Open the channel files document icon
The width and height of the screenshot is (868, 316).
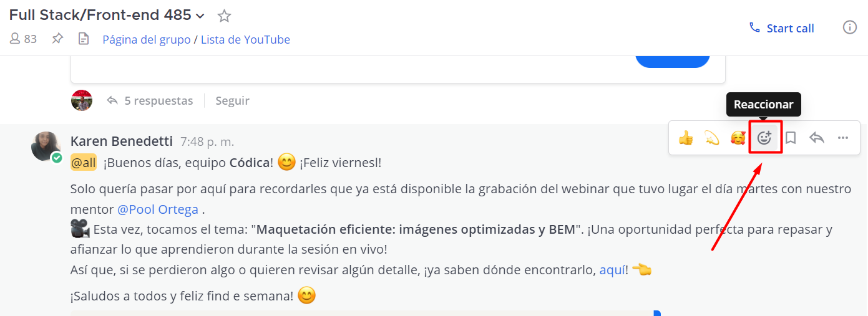coord(83,39)
